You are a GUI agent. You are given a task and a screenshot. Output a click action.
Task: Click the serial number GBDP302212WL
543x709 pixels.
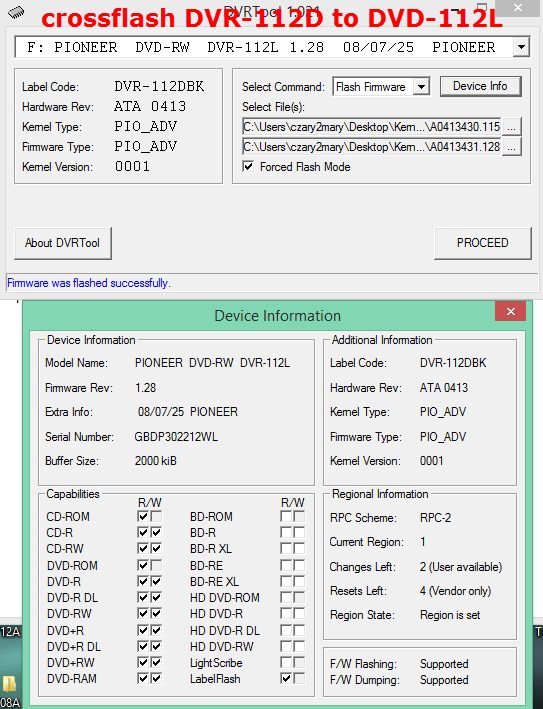click(x=176, y=437)
